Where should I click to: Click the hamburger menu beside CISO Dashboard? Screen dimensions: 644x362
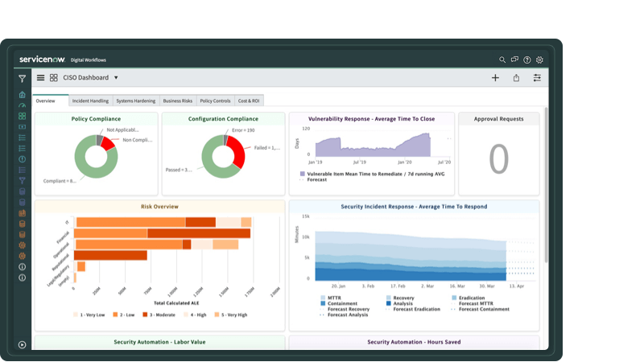(x=40, y=78)
